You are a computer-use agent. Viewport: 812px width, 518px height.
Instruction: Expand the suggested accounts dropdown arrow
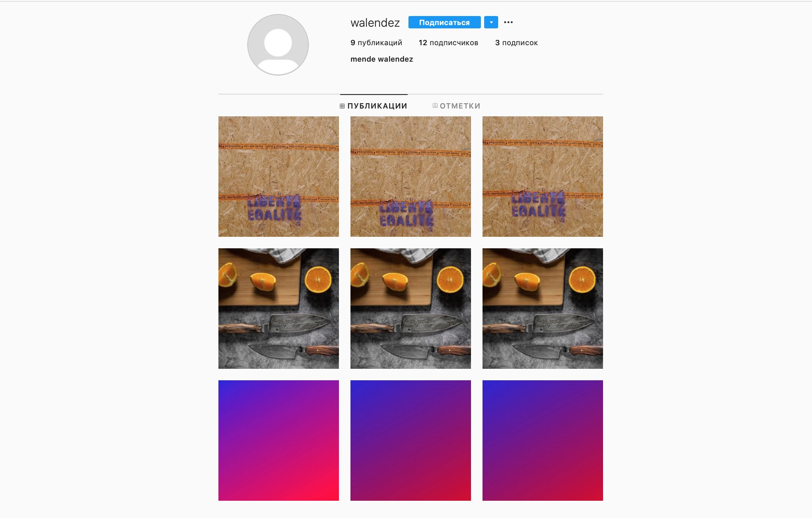(491, 22)
